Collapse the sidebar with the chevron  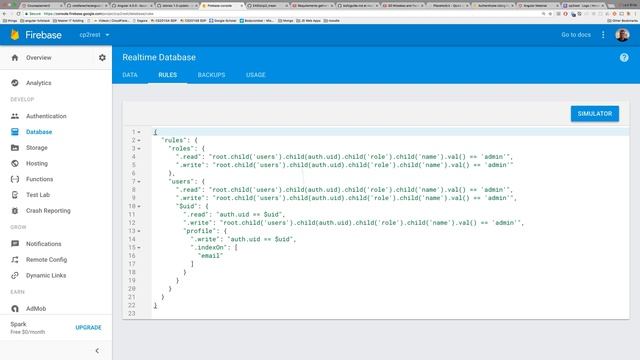click(97, 351)
